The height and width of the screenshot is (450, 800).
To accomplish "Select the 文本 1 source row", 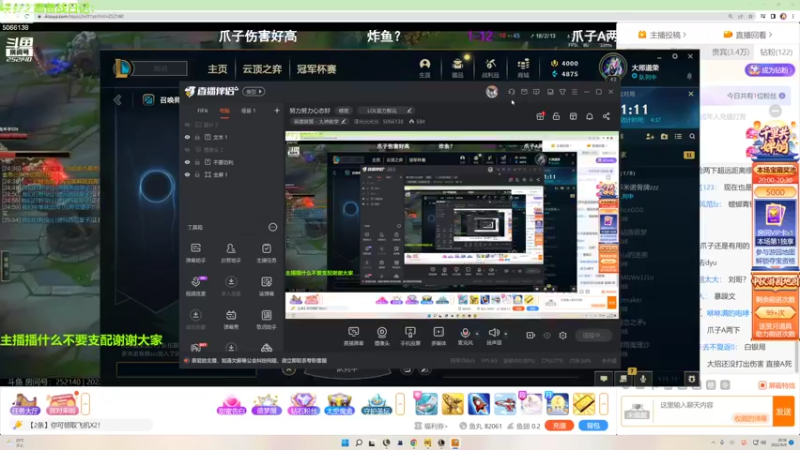I will click(231, 137).
